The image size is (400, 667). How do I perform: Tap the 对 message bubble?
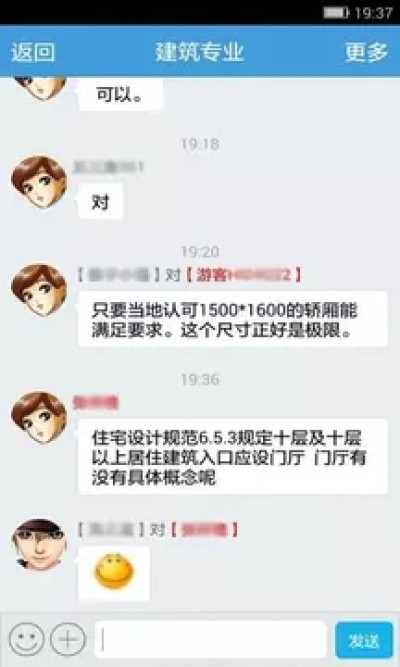[100, 202]
